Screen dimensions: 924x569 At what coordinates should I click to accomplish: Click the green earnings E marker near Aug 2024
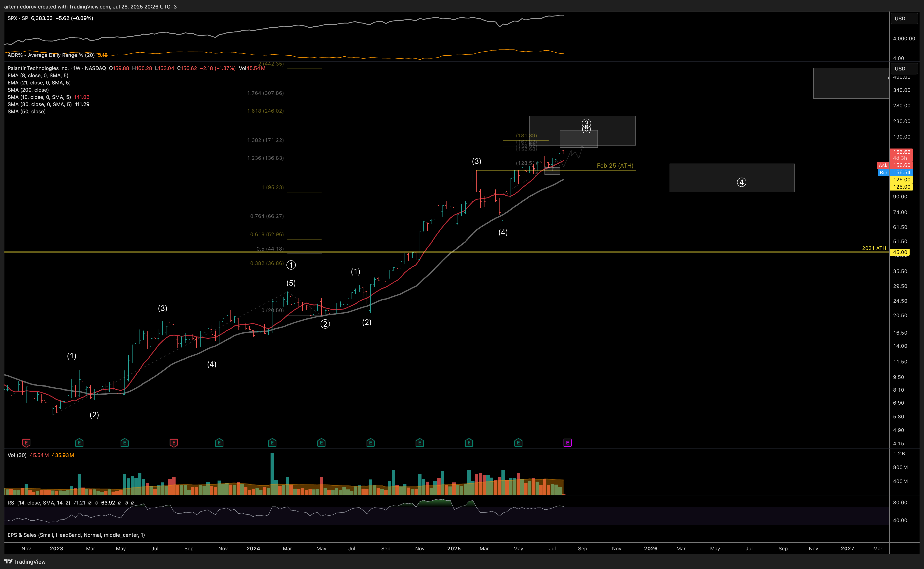(x=370, y=443)
